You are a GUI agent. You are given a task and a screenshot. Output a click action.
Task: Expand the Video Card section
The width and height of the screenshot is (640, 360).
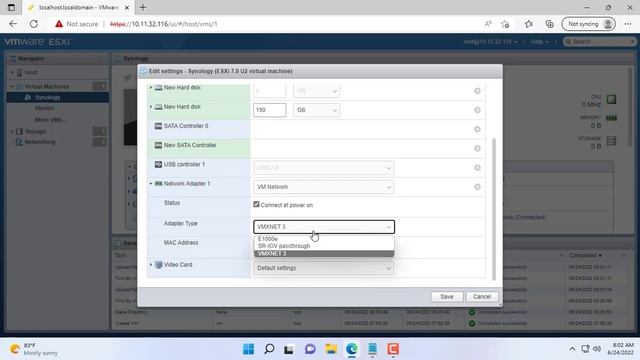point(151,264)
